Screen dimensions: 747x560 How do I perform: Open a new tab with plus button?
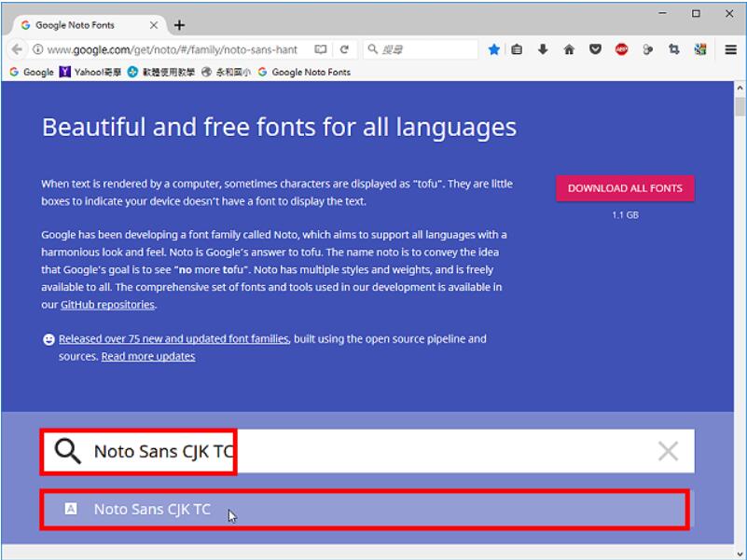point(179,25)
